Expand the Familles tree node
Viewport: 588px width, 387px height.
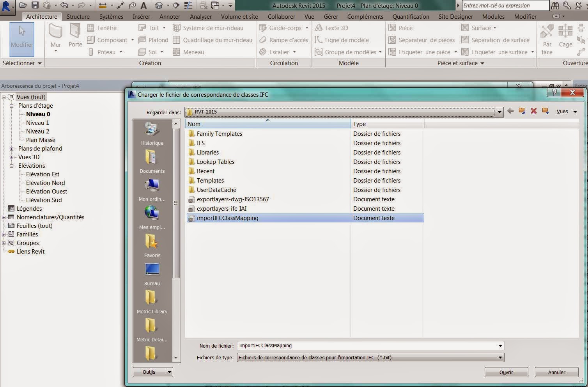pos(4,234)
